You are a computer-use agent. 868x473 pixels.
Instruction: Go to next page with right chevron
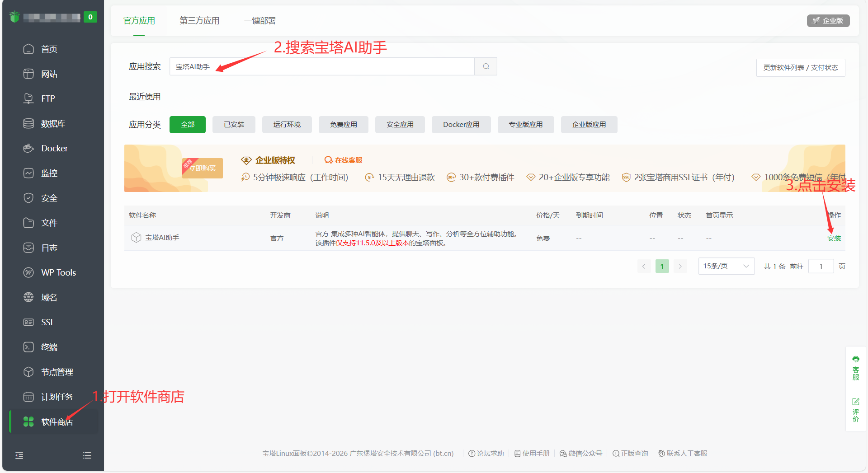pyautogui.click(x=680, y=266)
